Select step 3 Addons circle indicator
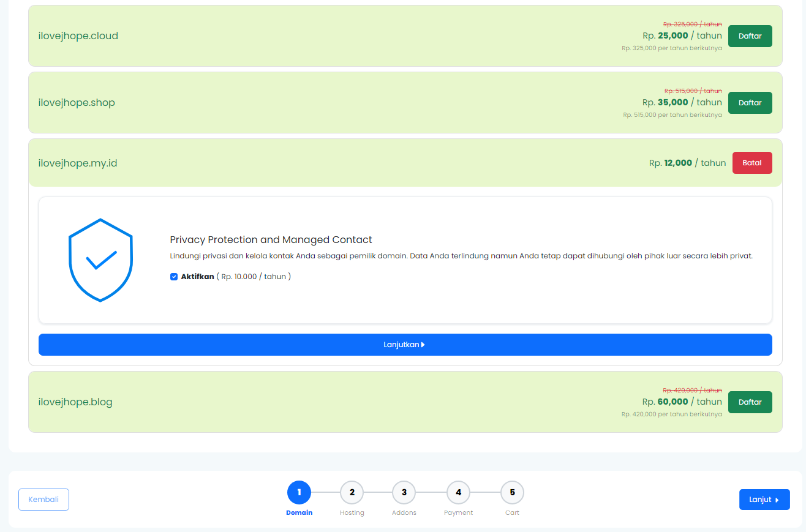This screenshot has width=806, height=532. point(404,492)
